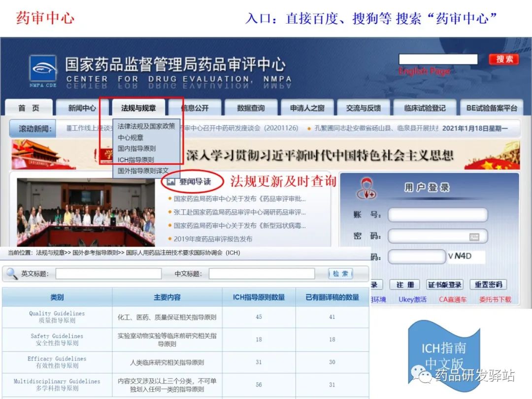The width and height of the screenshot is (532, 399).
Task: Click the red 搜索 button
Action: point(504,59)
